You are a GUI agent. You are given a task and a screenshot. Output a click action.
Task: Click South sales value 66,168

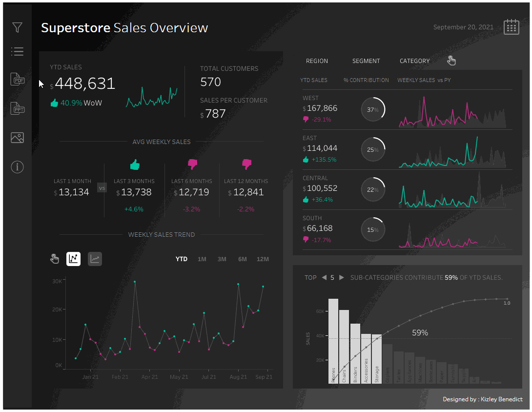tap(320, 228)
